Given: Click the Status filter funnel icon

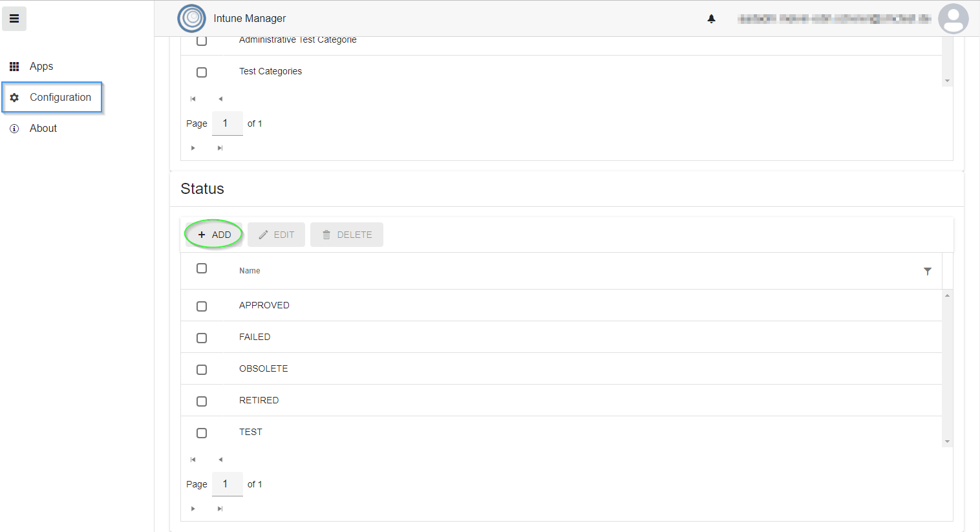Looking at the screenshot, I should pos(928,271).
